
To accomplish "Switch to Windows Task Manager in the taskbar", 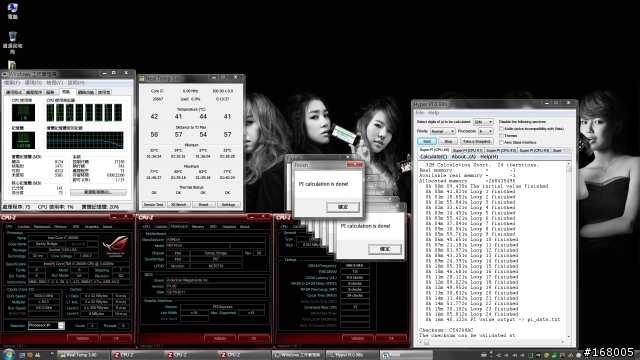I will 298,355.
